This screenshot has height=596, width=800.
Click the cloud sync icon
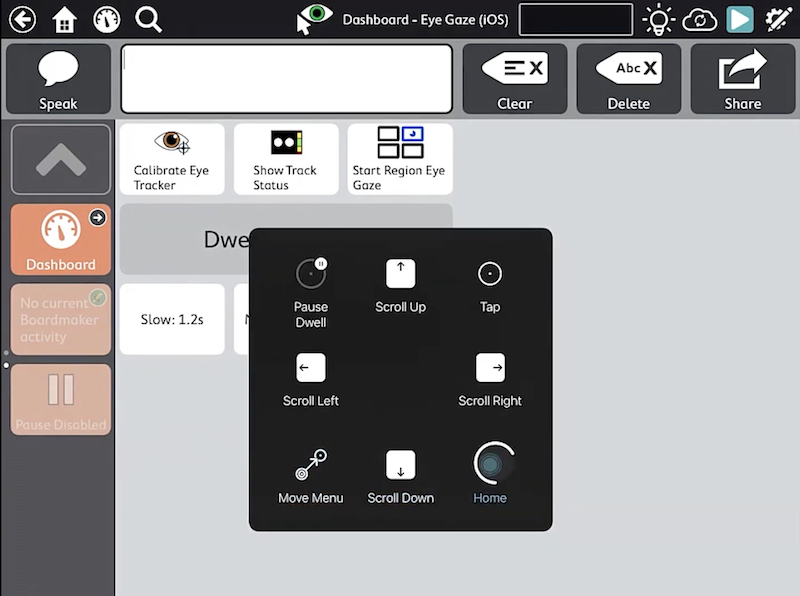tap(699, 19)
